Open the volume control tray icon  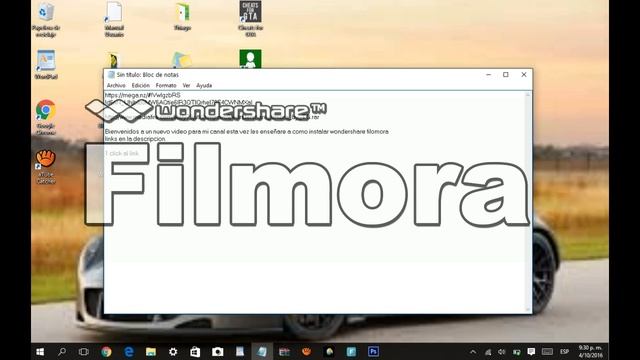(x=502, y=352)
